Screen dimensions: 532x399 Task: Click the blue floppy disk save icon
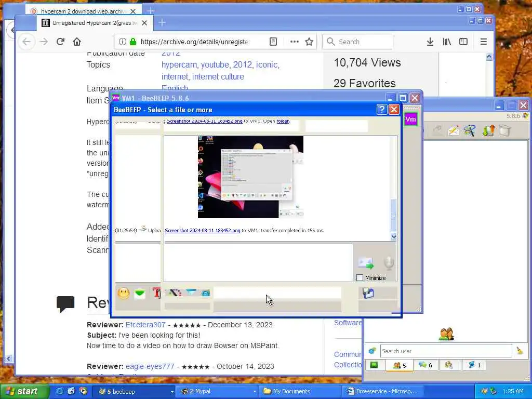point(368,293)
